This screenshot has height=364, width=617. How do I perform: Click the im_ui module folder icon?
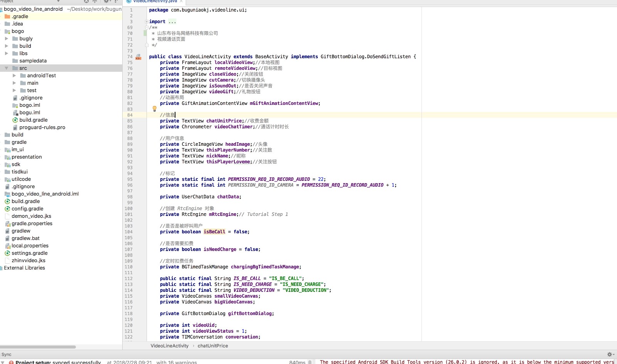tap(7, 150)
